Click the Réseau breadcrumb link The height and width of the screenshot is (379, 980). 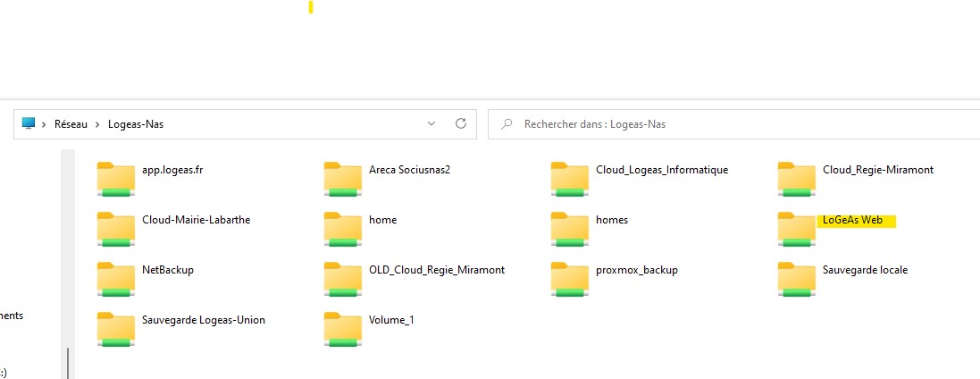[x=71, y=124]
